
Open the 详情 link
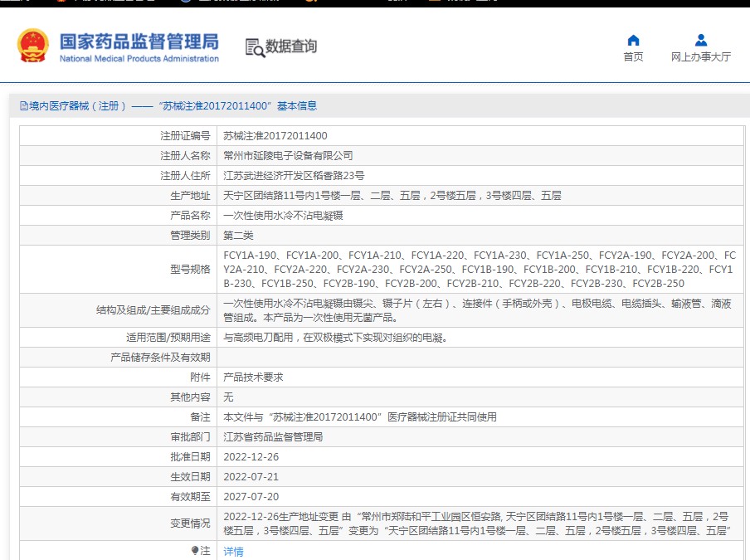233,552
